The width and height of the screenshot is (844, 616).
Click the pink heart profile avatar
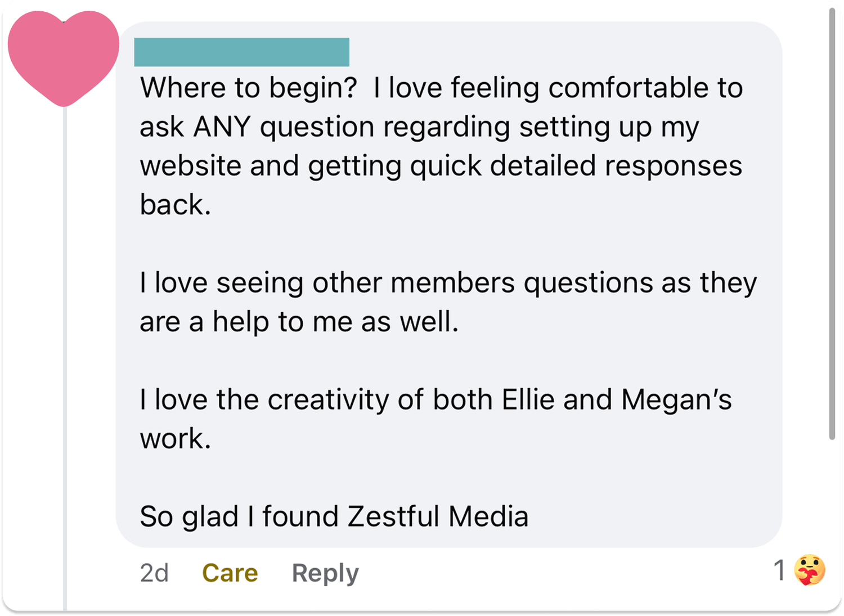coord(64,56)
